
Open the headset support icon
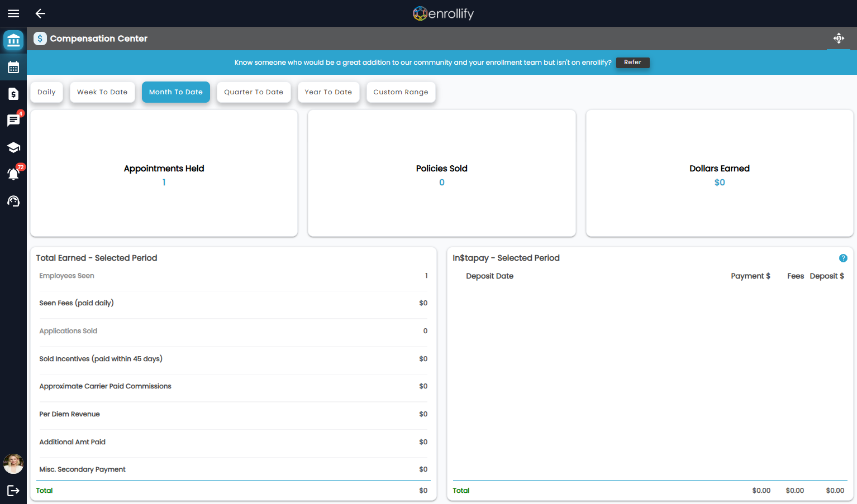pyautogui.click(x=13, y=201)
